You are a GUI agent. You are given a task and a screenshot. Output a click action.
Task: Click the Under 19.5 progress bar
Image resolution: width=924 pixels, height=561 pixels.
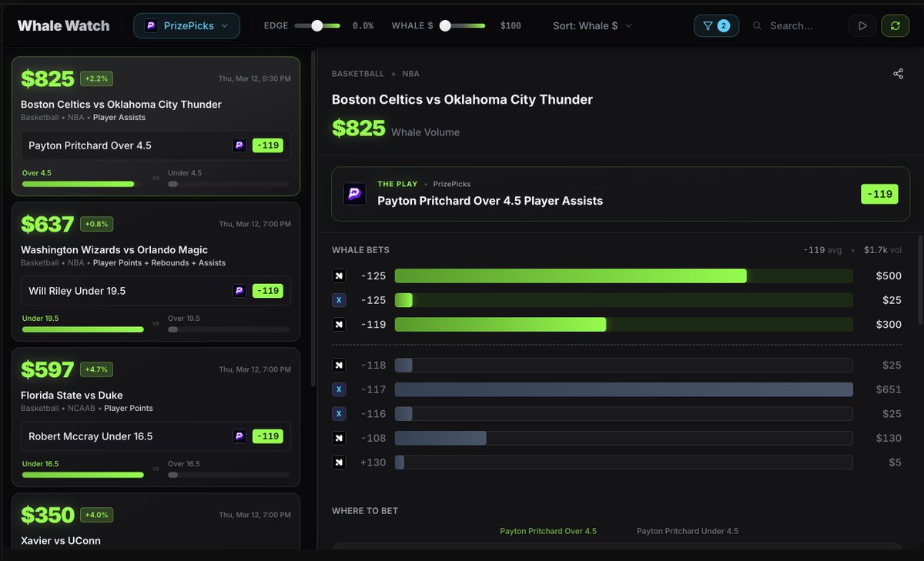[82, 329]
